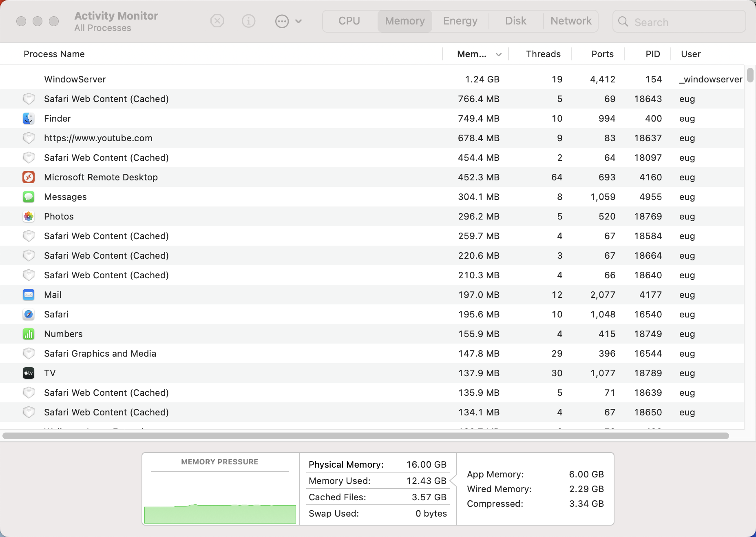Click the Messages app icon
The width and height of the screenshot is (756, 537).
click(x=29, y=197)
